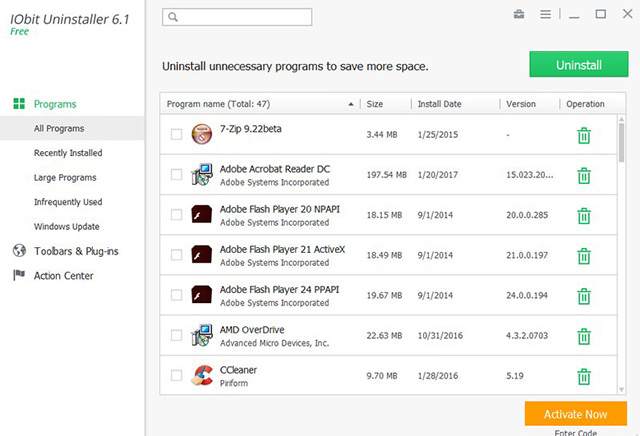
Task: Click the scrollbar thumb of the program list
Action: click(621, 143)
